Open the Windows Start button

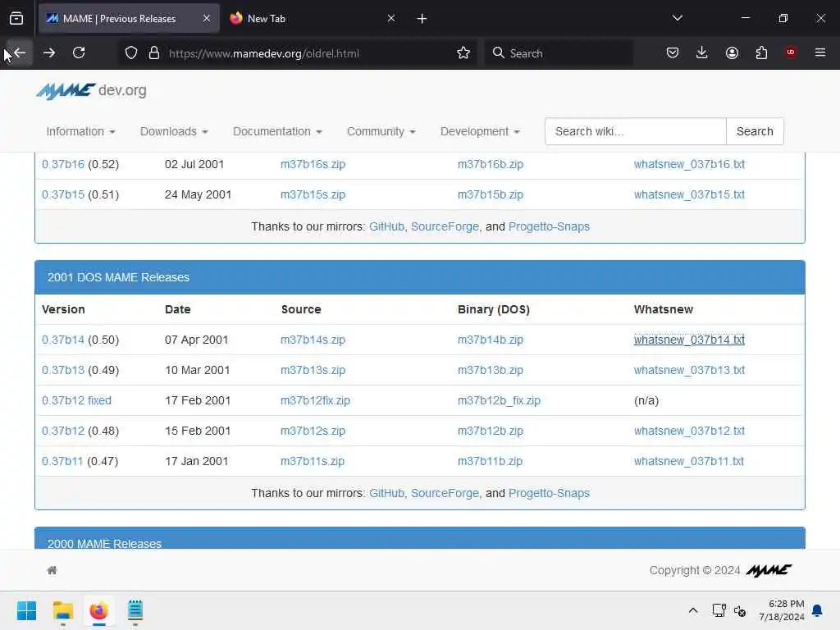tap(26, 610)
